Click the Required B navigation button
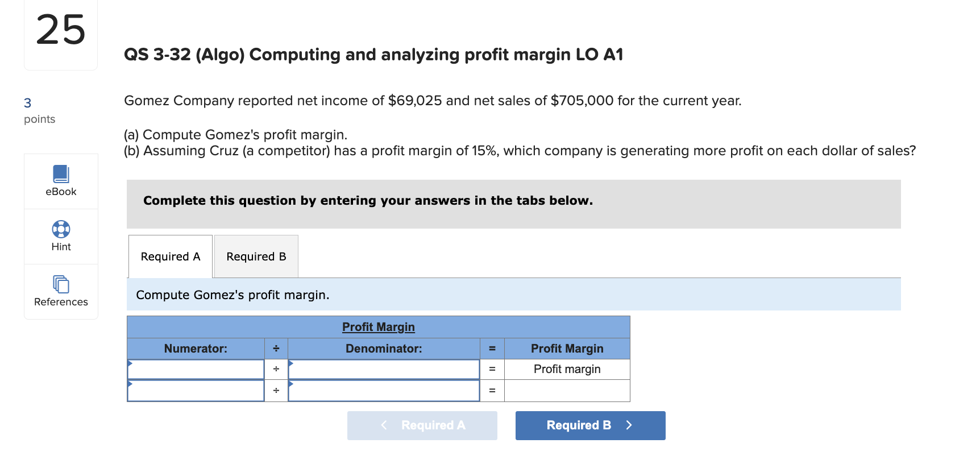The height and width of the screenshot is (472, 980). [590, 425]
